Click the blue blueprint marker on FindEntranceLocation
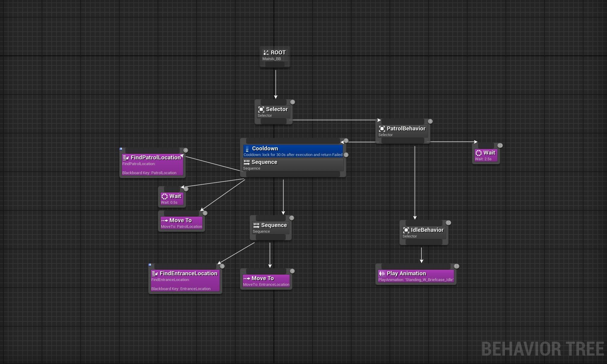607x364 pixels. tap(150, 265)
